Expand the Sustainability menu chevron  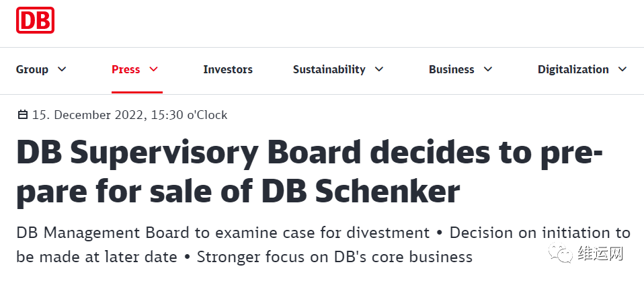(x=379, y=69)
